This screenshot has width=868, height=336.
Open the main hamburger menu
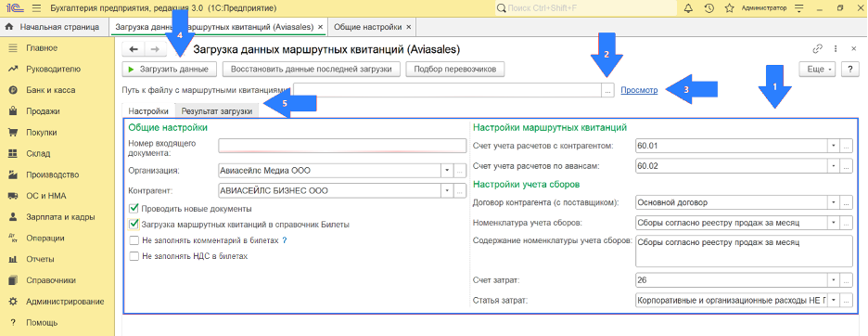(x=36, y=8)
